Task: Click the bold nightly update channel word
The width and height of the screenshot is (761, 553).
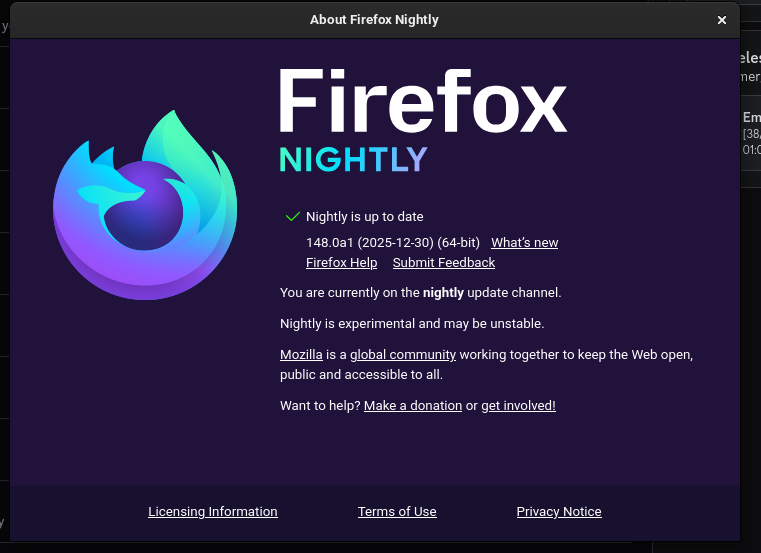Action: pyautogui.click(x=443, y=293)
